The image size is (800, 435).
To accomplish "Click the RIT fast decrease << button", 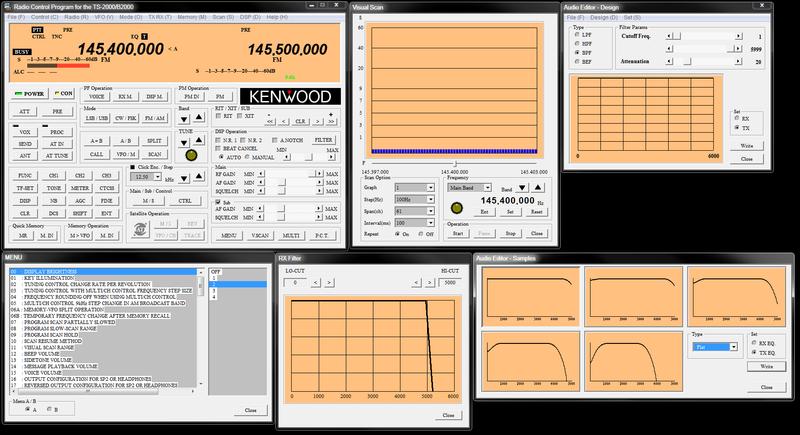I will (x=270, y=121).
